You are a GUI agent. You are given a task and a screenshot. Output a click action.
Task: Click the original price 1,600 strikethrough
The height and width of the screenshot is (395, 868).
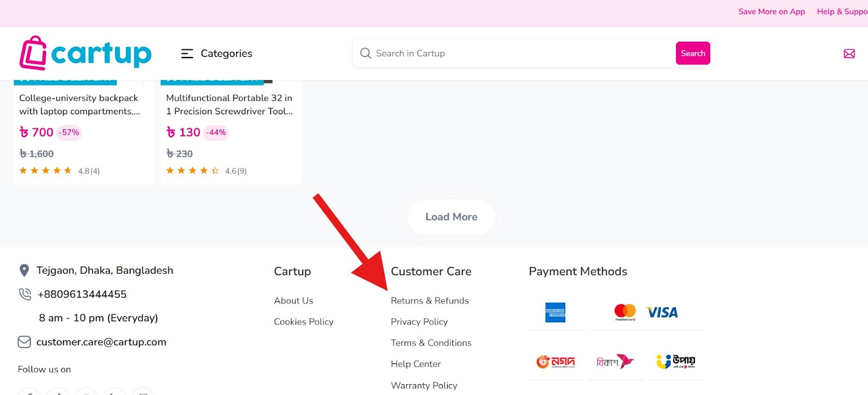[36, 154]
